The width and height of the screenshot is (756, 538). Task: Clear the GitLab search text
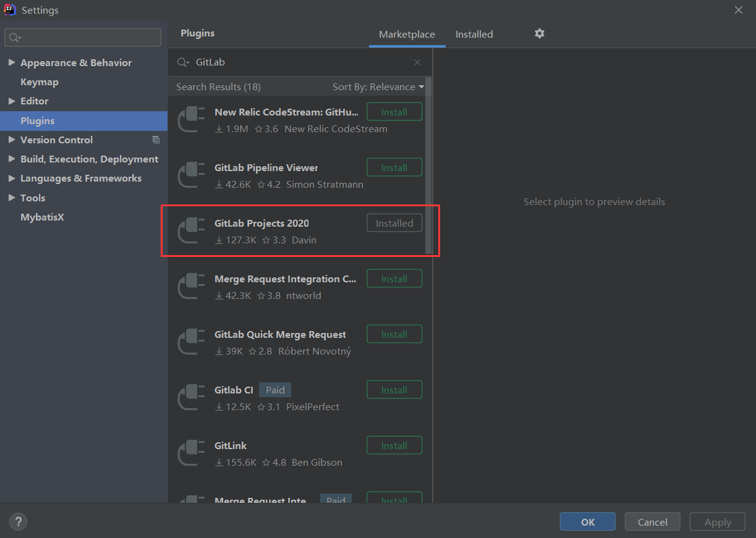[x=417, y=62]
